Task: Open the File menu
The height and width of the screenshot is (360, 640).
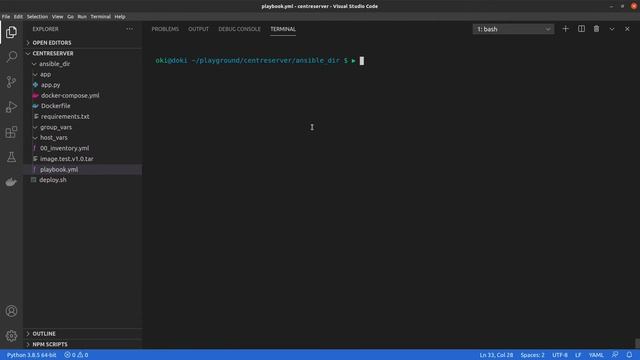Action: pos(6,17)
